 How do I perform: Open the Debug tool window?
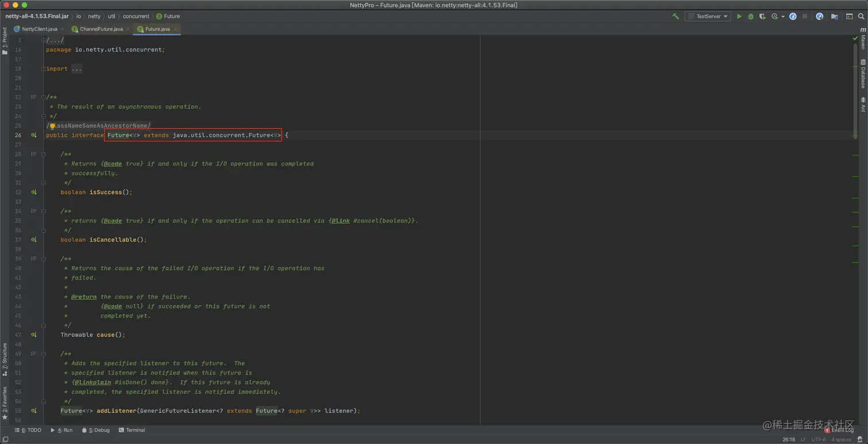[x=95, y=430]
